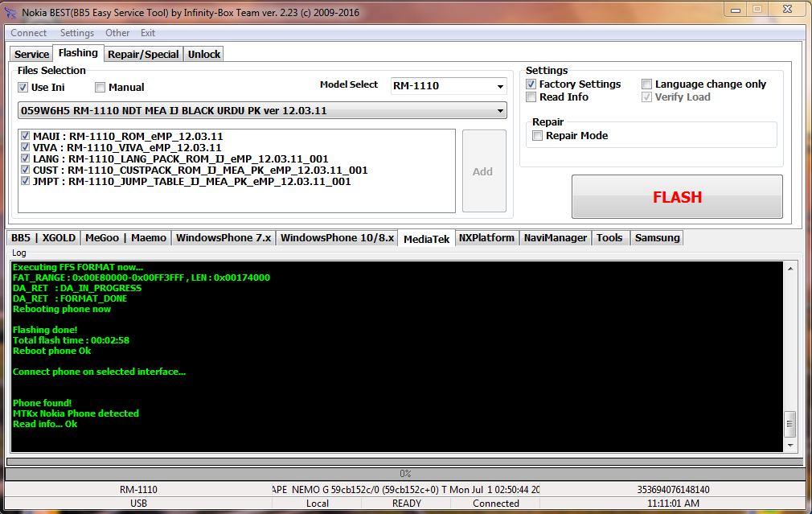Open the Repair/Special tab
This screenshot has height=514, width=812.
point(143,54)
